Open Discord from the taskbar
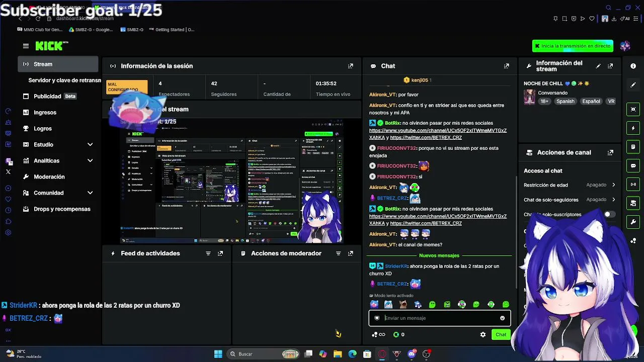 point(412,354)
